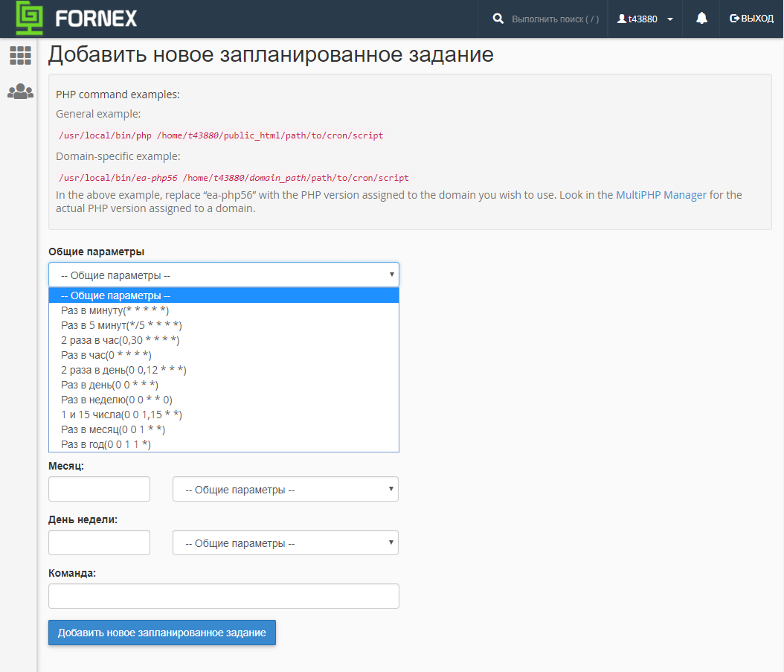The height and width of the screenshot is (672, 784).
Task: Collapse the Общие параметры main dropdown
Action: coord(223,275)
